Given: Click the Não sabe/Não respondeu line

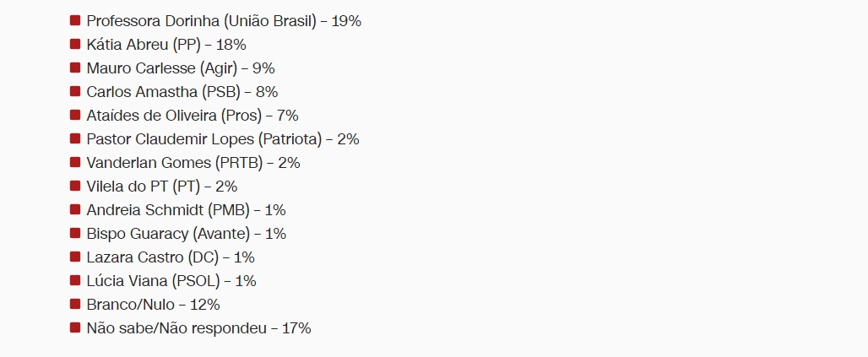Looking at the screenshot, I should pos(198,328).
